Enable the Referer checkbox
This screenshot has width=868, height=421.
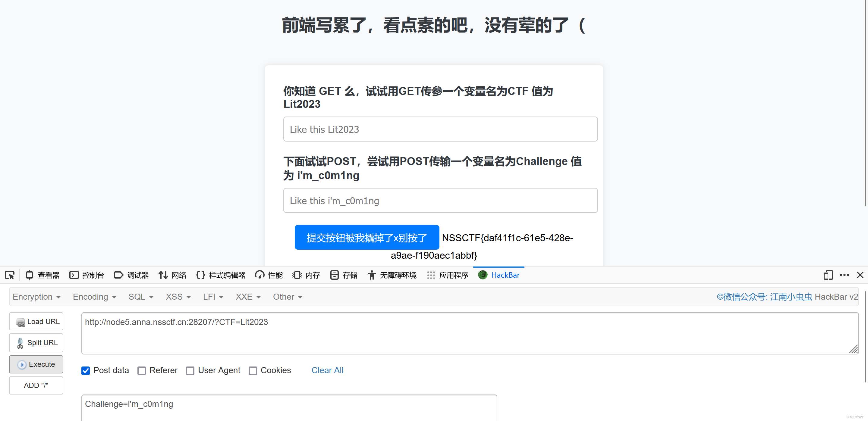pyautogui.click(x=142, y=370)
